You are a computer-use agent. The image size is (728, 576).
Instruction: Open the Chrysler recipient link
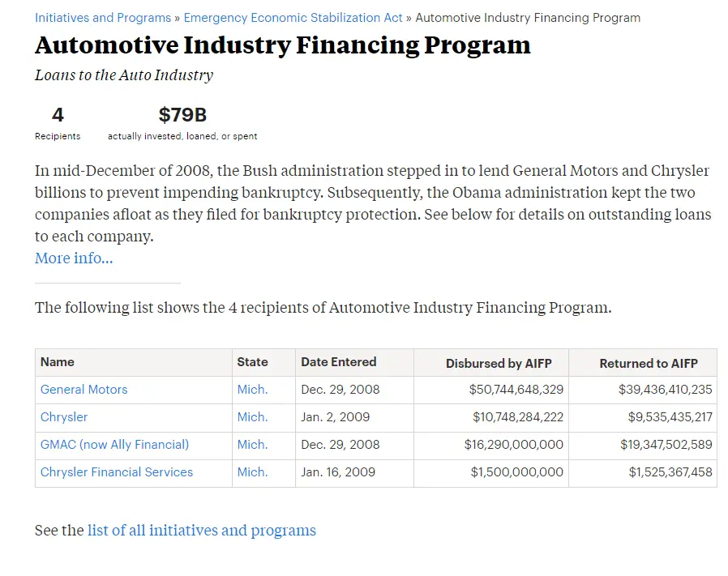[x=64, y=417]
